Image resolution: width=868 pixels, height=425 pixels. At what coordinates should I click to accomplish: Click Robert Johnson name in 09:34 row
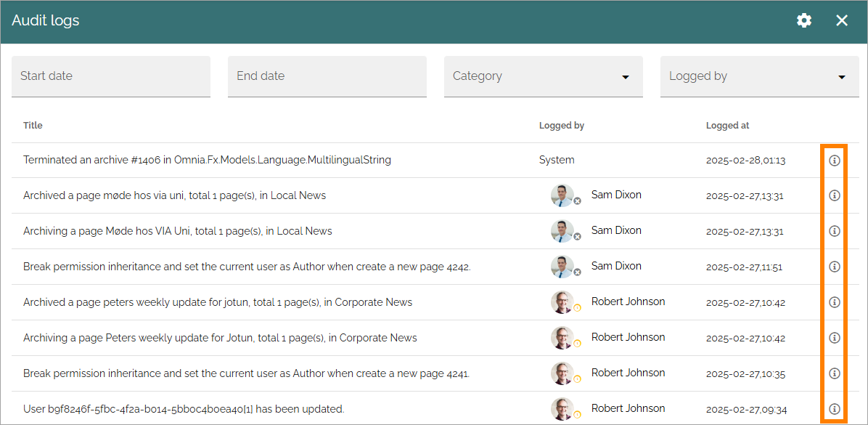click(x=629, y=408)
